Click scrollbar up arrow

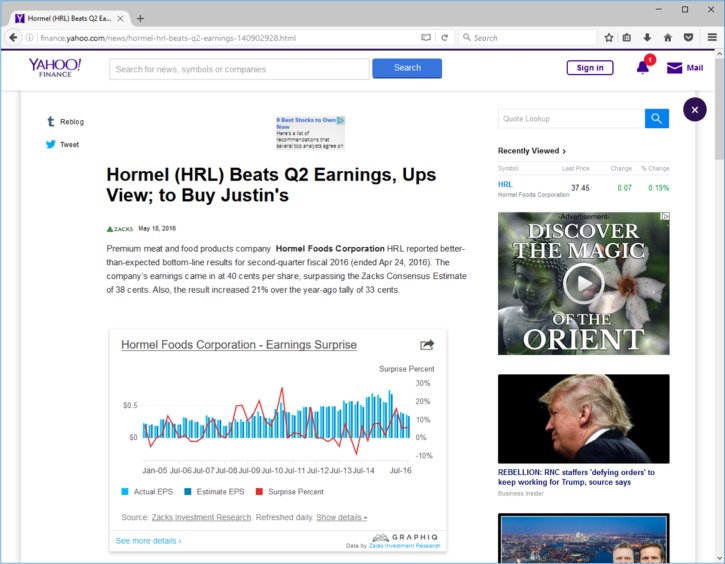(x=719, y=54)
